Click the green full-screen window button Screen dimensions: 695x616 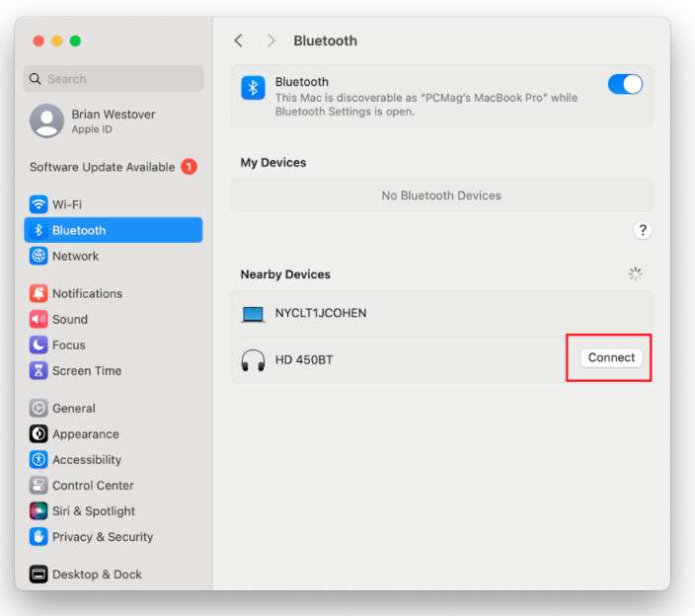tap(75, 40)
